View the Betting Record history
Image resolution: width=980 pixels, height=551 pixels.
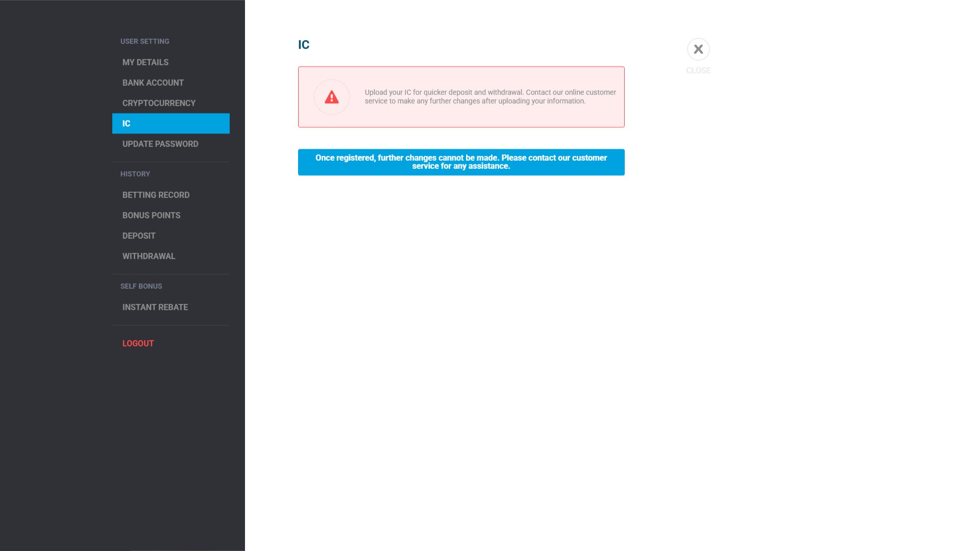pyautogui.click(x=156, y=194)
